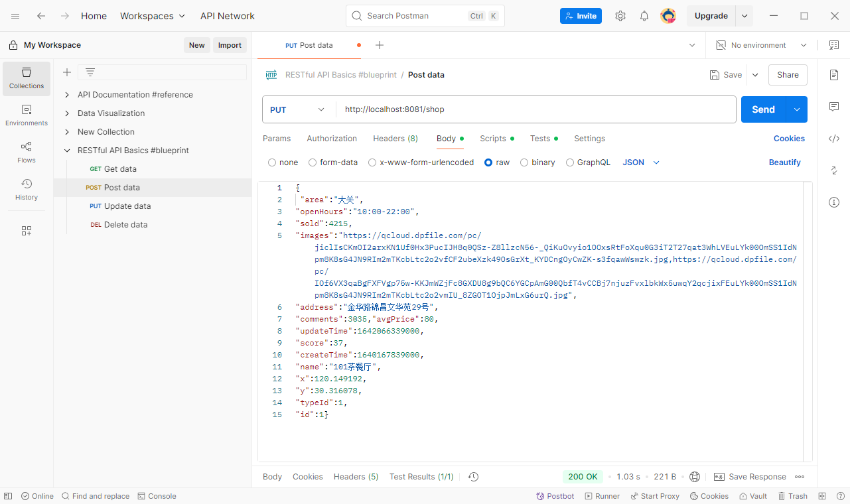Viewport: 850px width, 504px height.
Task: Open the Save options dropdown arrow
Action: coord(755,75)
